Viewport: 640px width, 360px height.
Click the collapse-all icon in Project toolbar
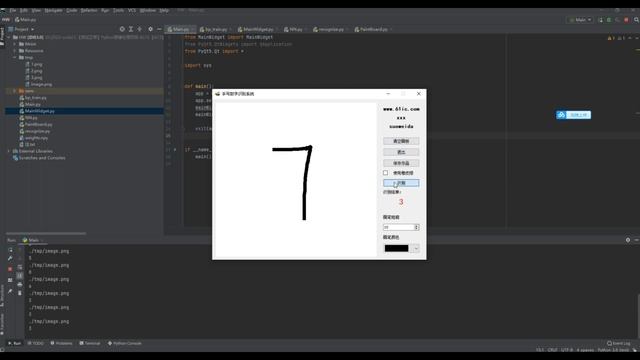(x=140, y=29)
